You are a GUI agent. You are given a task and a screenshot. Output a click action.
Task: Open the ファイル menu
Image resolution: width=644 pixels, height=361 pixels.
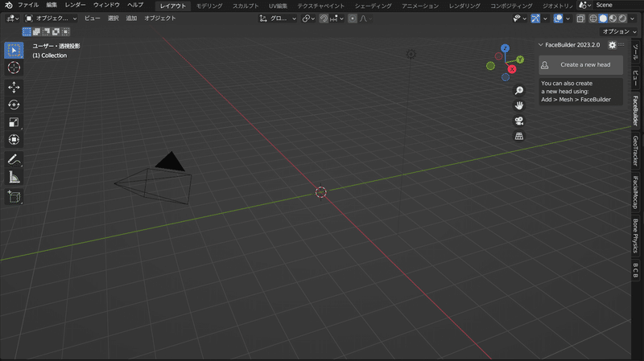pyautogui.click(x=28, y=6)
